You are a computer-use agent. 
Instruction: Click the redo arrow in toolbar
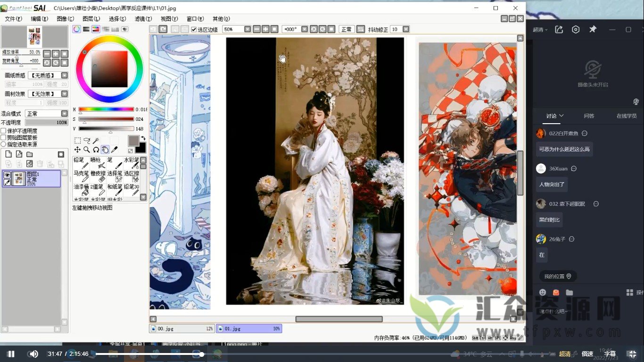coord(163,29)
